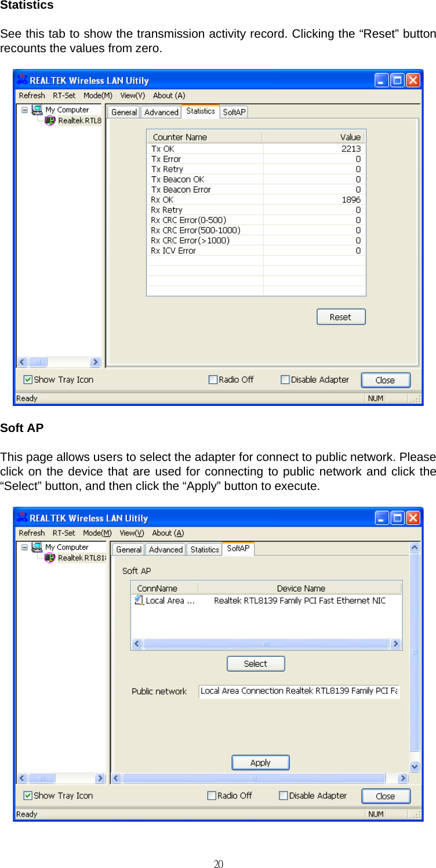The height and width of the screenshot is (868, 436).
Task: Open the Mode(M) menu in the Statistics window
Action: click(98, 96)
